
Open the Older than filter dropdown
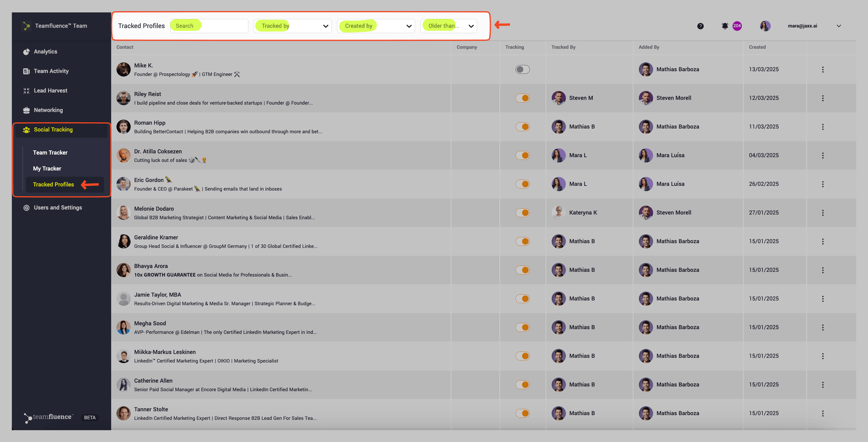pyautogui.click(x=448, y=26)
